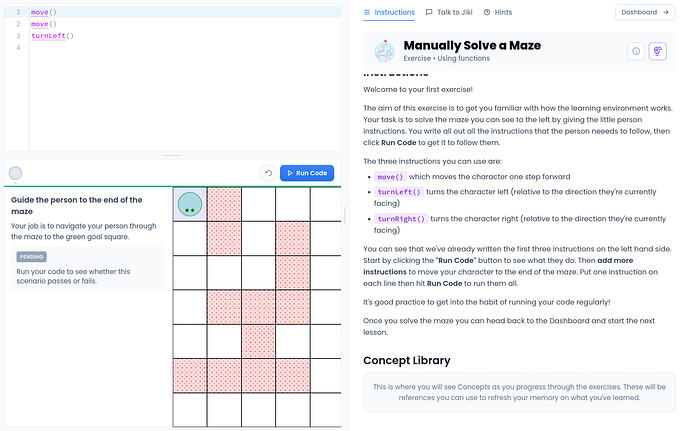This screenshot has width=690, height=431.
Task: Run the code with Run Code button
Action: point(307,173)
